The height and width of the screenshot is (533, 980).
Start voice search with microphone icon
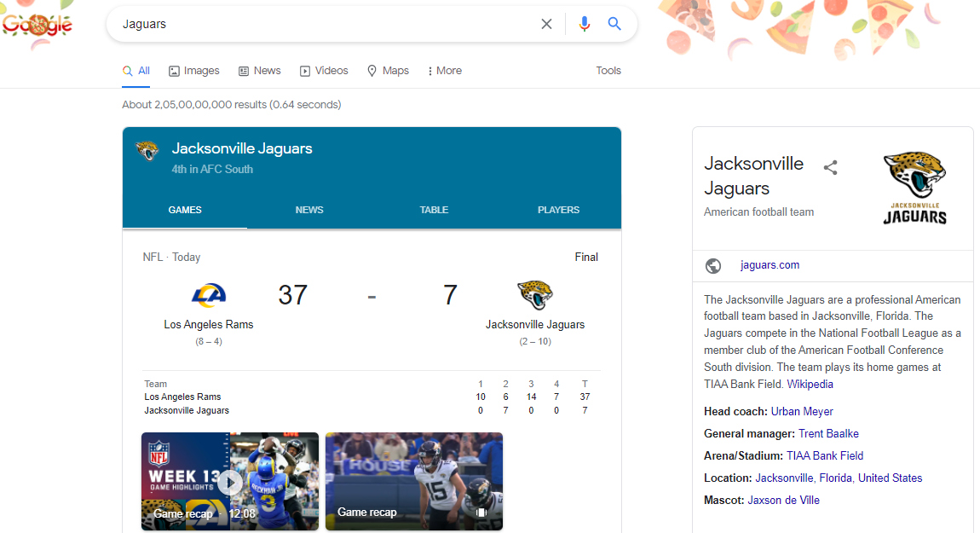(x=584, y=24)
